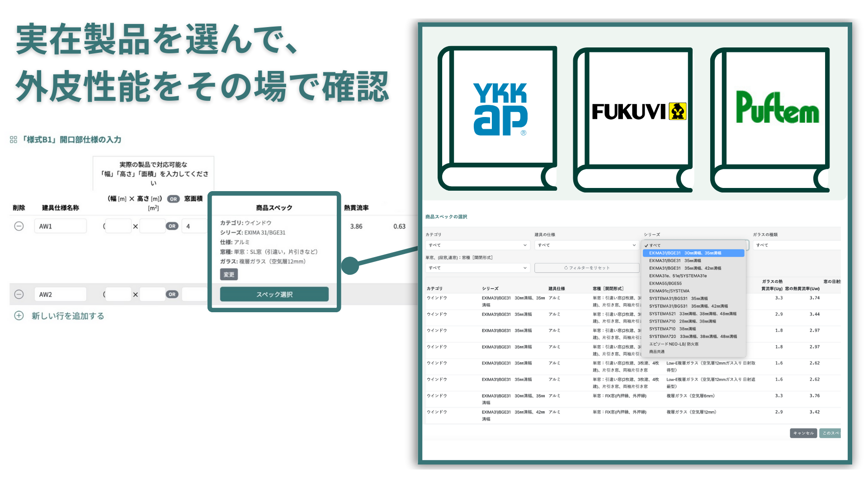
Task: Select EXIMA55/BGE55 from series list
Action: (x=665, y=283)
